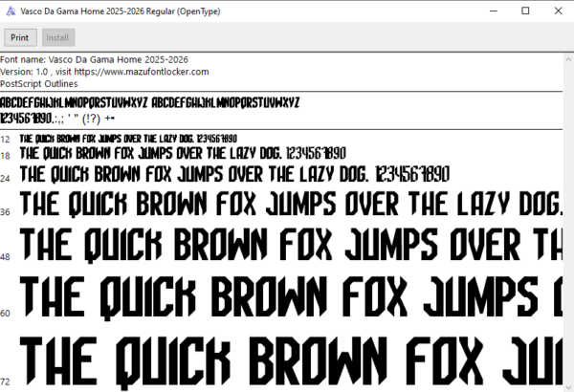The height and width of the screenshot is (392, 574).
Task: Click the Print button
Action: [x=20, y=37]
